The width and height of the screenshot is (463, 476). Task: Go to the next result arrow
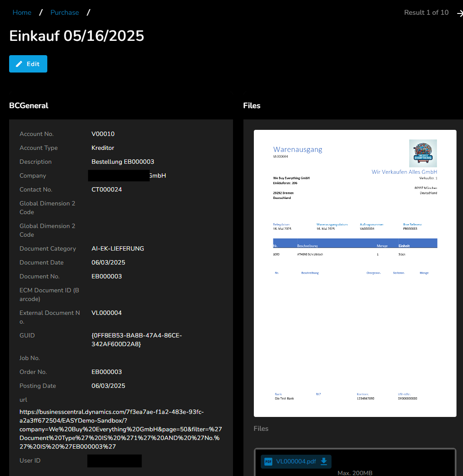coord(459,13)
